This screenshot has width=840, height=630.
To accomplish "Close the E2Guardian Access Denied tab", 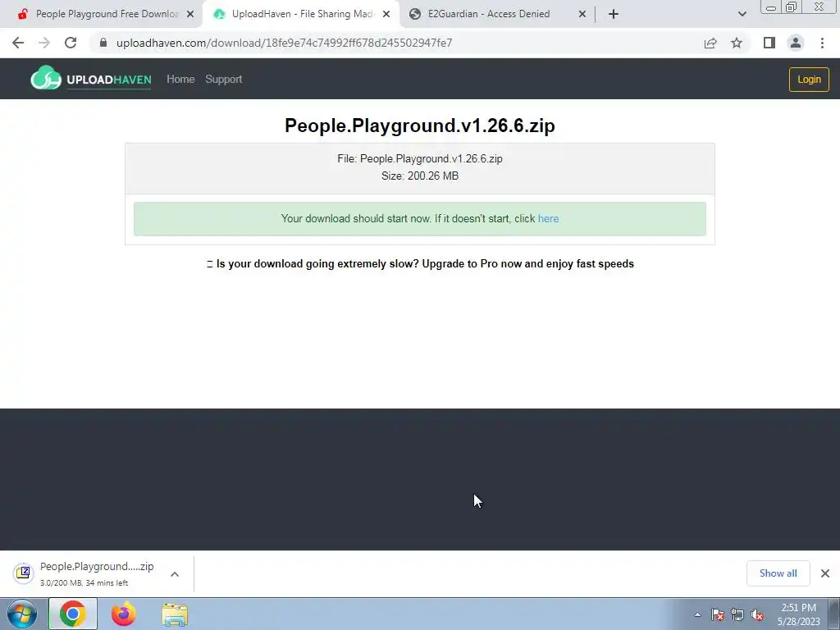I will pos(582,15).
